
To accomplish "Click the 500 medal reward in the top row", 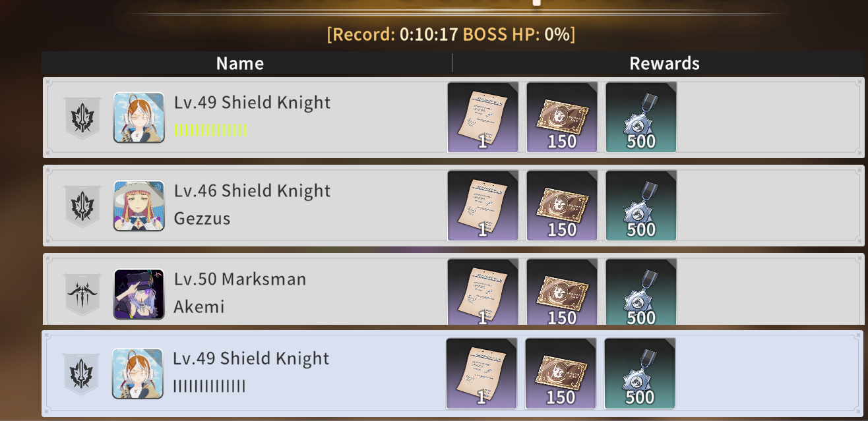I will [x=641, y=117].
